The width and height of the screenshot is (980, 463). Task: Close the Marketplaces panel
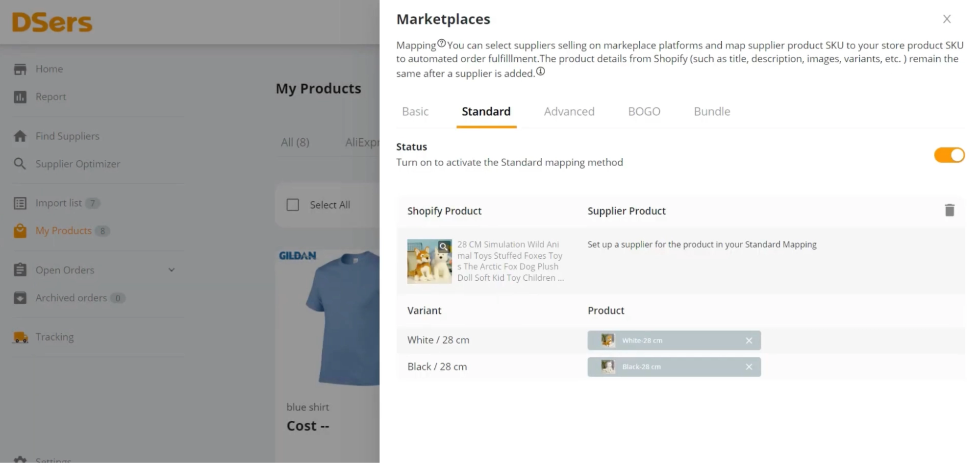pyautogui.click(x=947, y=19)
